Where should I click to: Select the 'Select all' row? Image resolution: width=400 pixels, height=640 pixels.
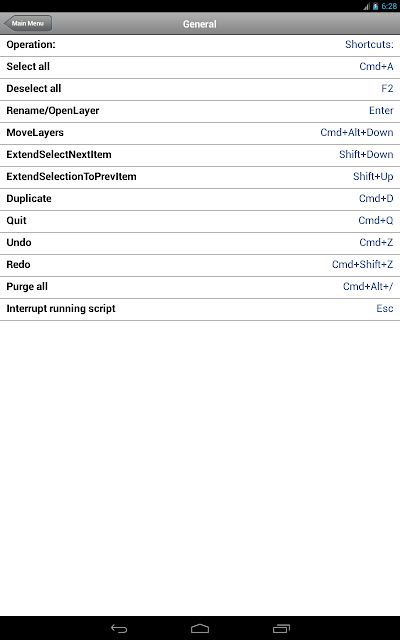click(200, 67)
